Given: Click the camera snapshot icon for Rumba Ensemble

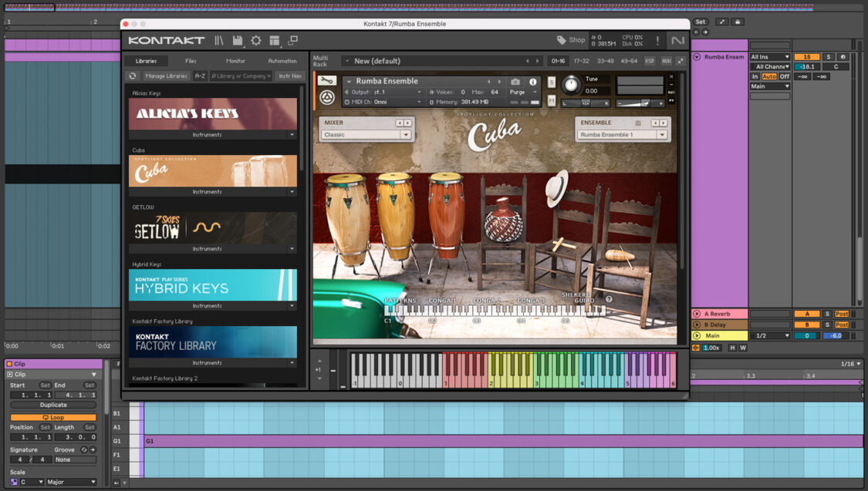Looking at the screenshot, I should [515, 82].
